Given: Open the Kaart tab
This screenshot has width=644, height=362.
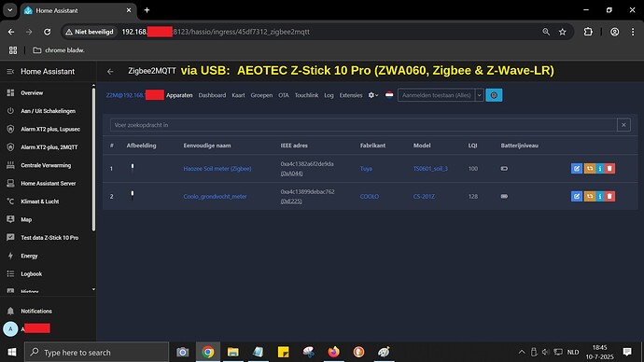Looking at the screenshot, I should 238,95.
